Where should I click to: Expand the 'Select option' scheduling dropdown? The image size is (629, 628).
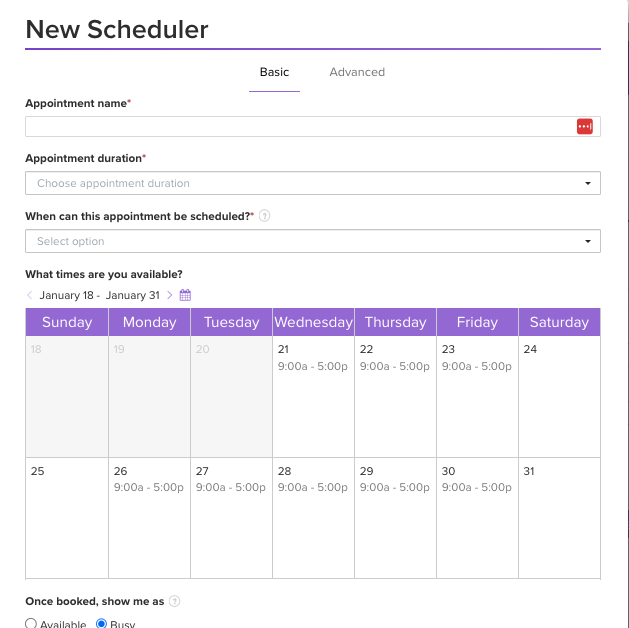[312, 241]
